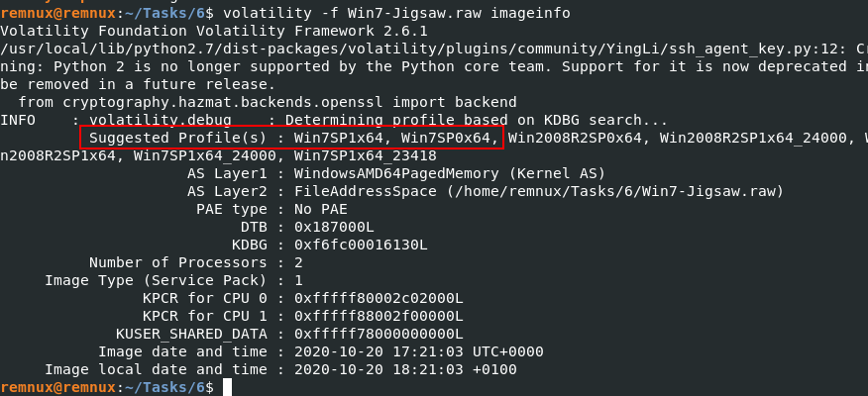Image resolution: width=868 pixels, height=396 pixels.
Task: Click the image date 2020-10-20 17:21:03 UTC
Action: pyautogui.click(x=419, y=351)
